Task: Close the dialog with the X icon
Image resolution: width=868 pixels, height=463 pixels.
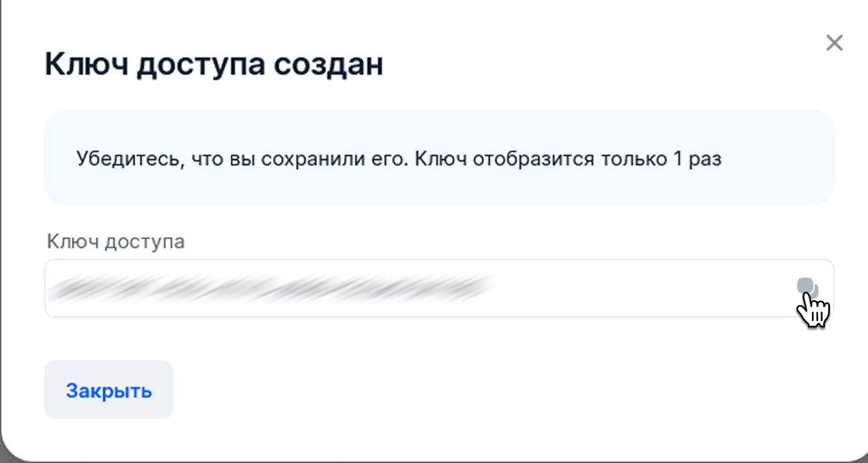Action: 834,43
